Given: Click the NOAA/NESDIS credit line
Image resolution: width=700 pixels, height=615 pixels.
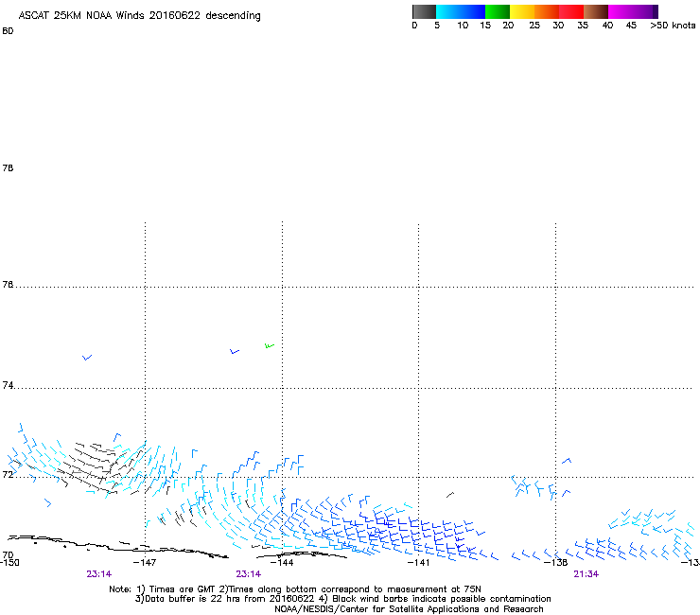Looking at the screenshot, I should 409,609.
